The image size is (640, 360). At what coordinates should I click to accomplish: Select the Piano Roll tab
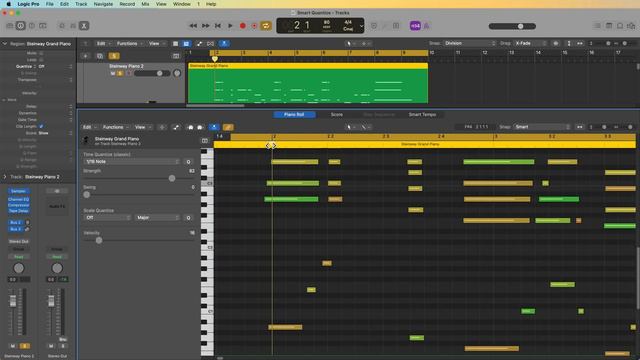coord(294,115)
